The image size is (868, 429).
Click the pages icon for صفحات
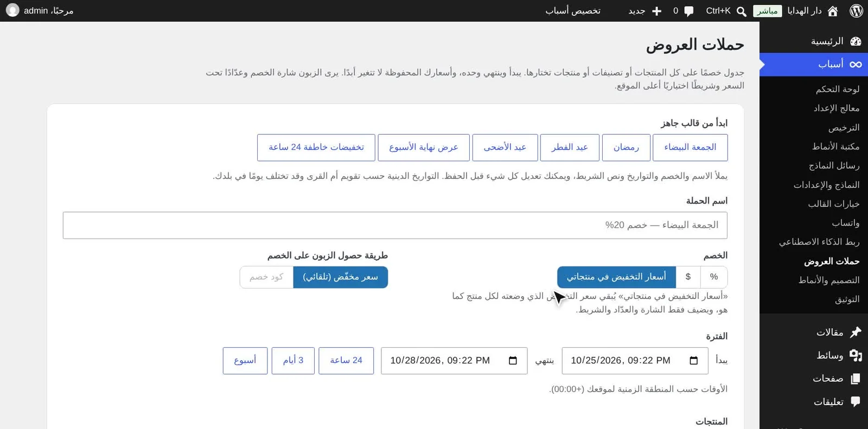coord(856,379)
